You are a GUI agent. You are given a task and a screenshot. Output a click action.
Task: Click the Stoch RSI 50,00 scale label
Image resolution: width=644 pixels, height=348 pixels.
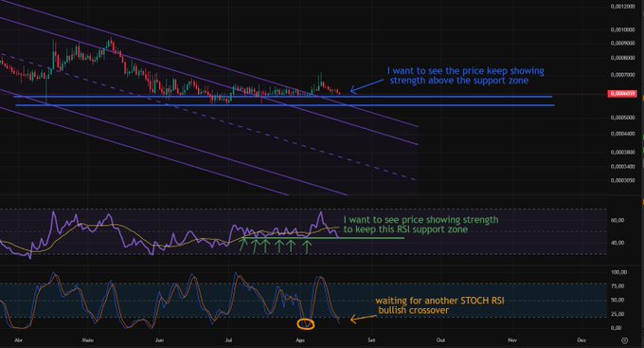pos(617,300)
